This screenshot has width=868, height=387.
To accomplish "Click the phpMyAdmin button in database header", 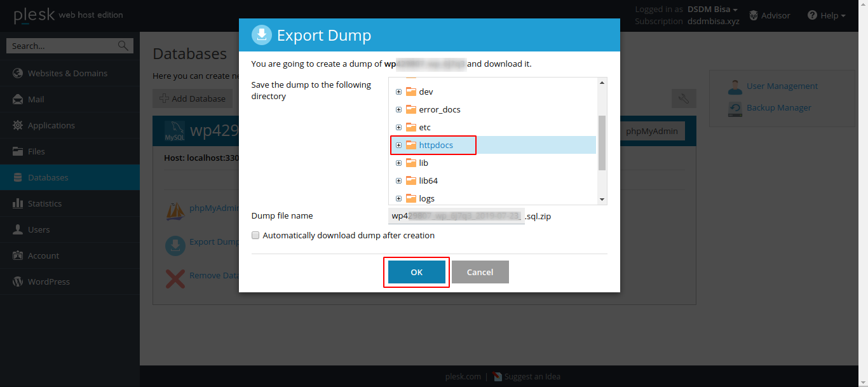I will tap(651, 131).
